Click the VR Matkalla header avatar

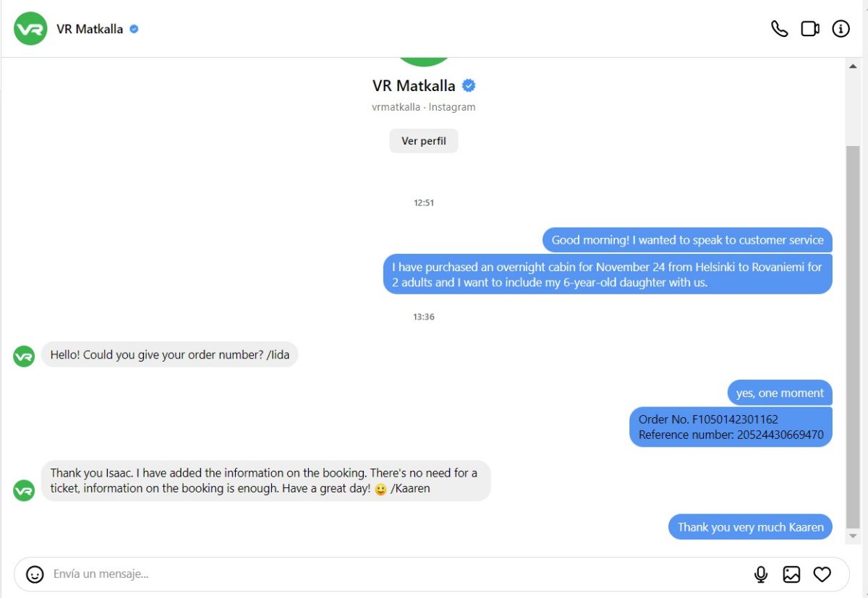pyautogui.click(x=30, y=29)
